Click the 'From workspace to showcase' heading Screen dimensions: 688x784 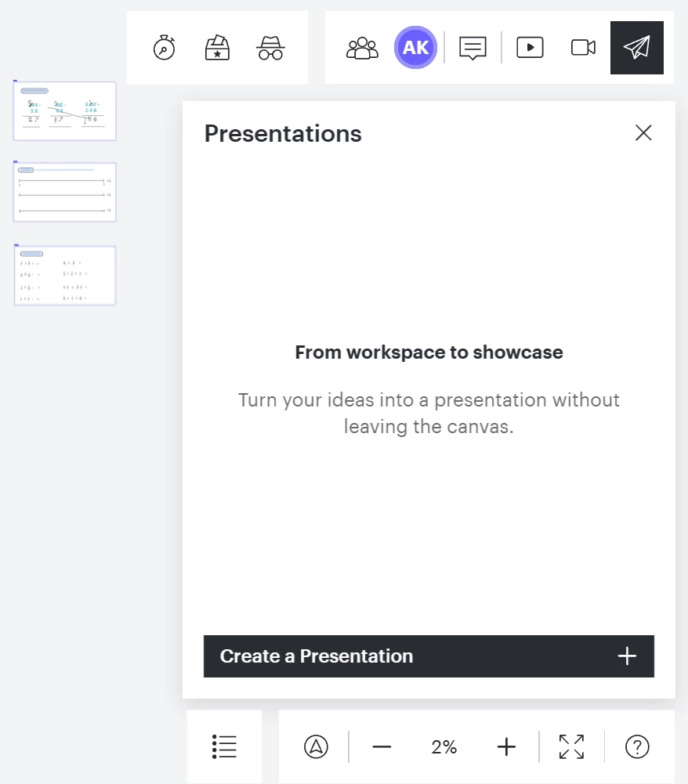pyautogui.click(x=429, y=352)
